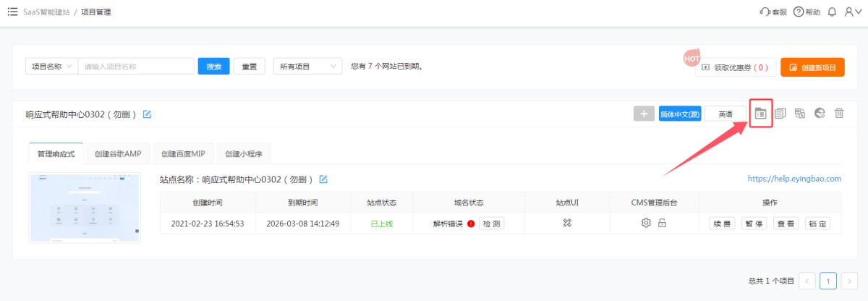Open the highlighted project content manager icon
This screenshot has height=301, width=868.
(x=760, y=114)
